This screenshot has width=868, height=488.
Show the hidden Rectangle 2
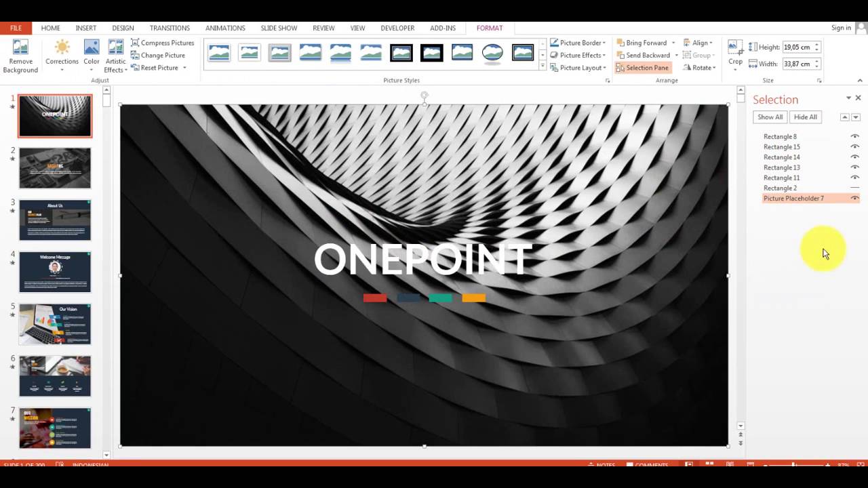(854, 188)
